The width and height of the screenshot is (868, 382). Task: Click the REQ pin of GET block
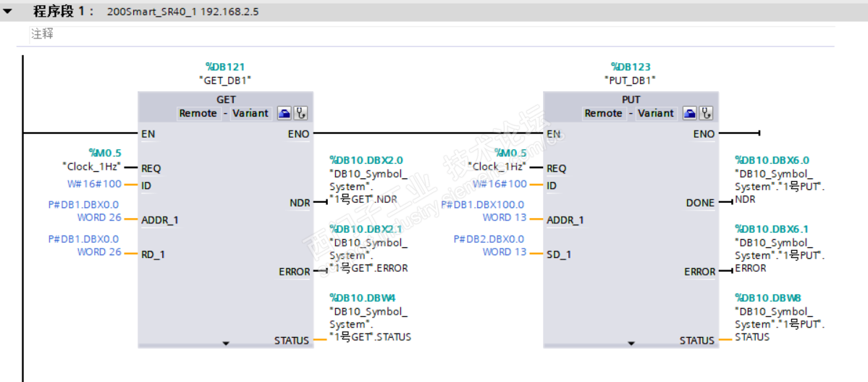[x=151, y=168]
